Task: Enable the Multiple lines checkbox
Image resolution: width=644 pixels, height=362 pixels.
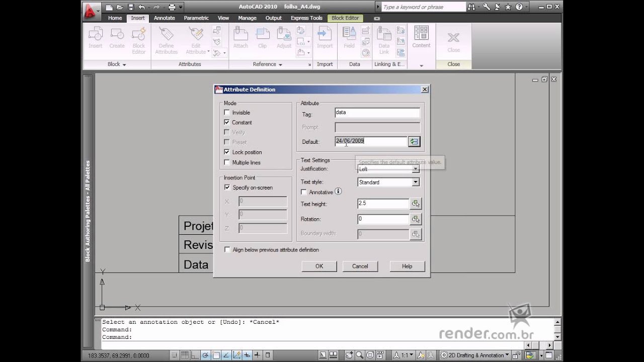Action: tap(227, 162)
